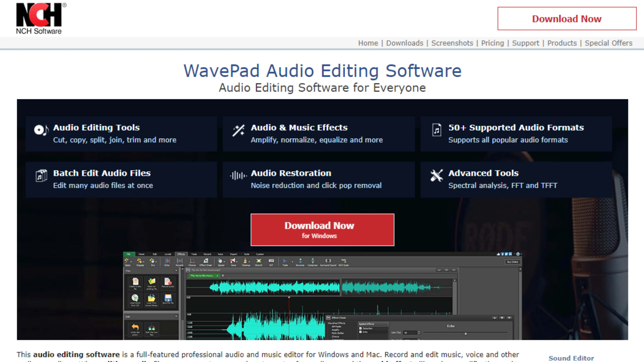Viewport: 644px width, 362px height.
Task: Select "Amplify" in WavePad Effects list
Action: [x=336, y=330]
